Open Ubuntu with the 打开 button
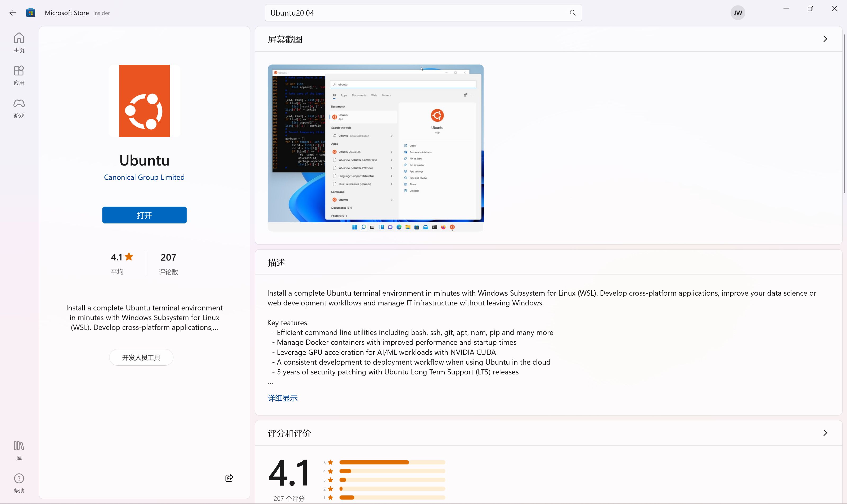 click(145, 215)
